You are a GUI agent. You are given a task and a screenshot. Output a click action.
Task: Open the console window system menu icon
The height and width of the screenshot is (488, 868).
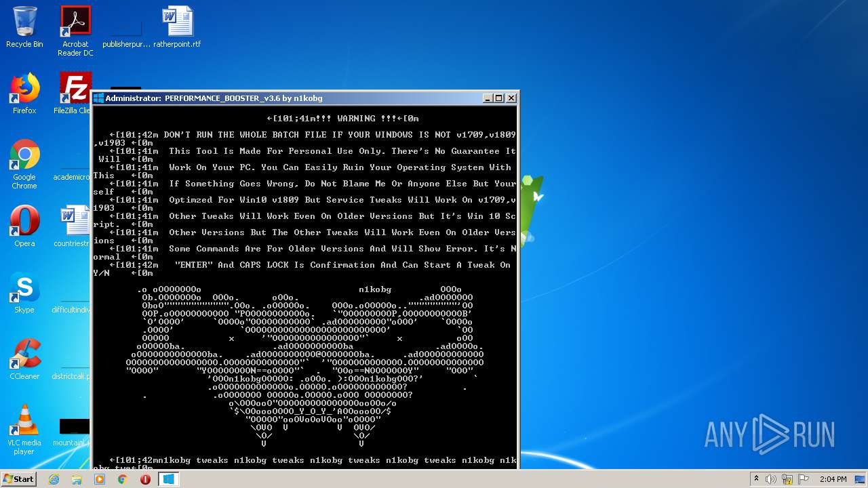tap(98, 98)
